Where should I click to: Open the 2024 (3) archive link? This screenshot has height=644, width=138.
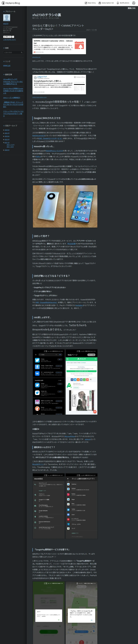[7, 133]
